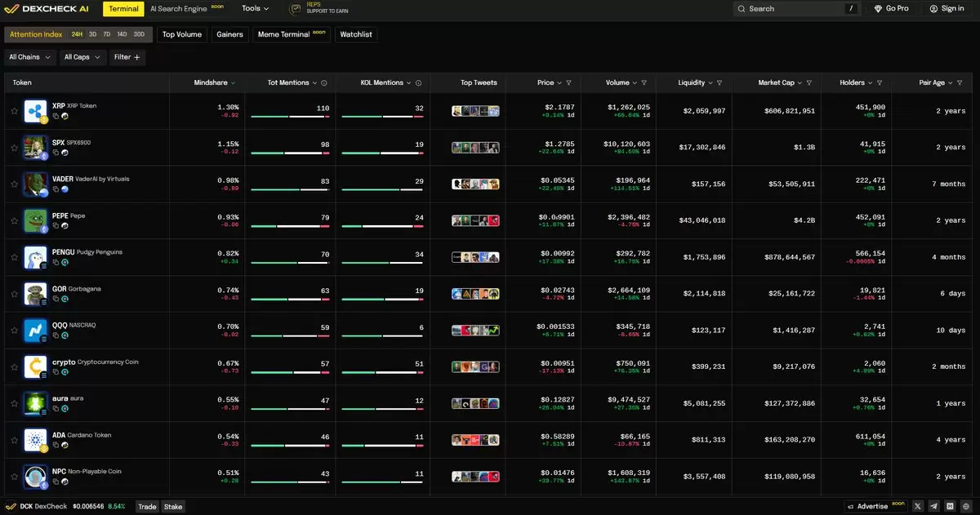Open the Meme Terminal tab

[x=292, y=34]
